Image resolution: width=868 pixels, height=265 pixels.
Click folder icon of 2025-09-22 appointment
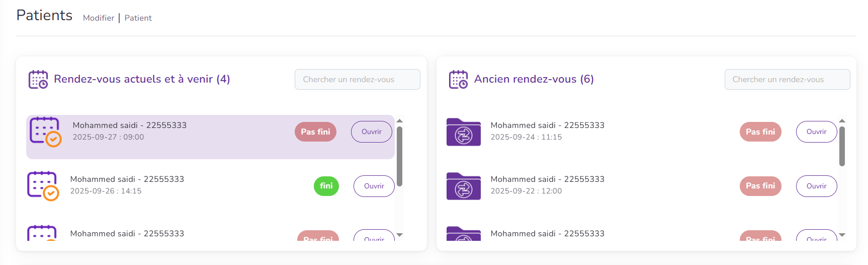463,186
